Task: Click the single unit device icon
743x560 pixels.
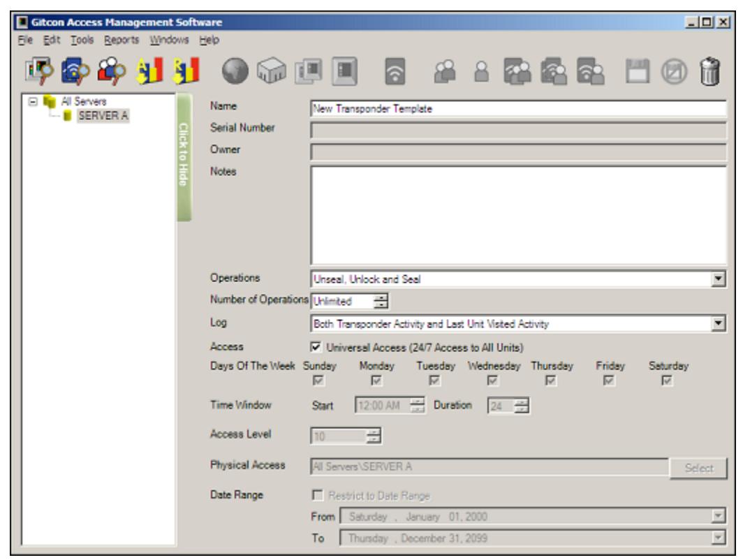Action: pyautogui.click(x=344, y=71)
